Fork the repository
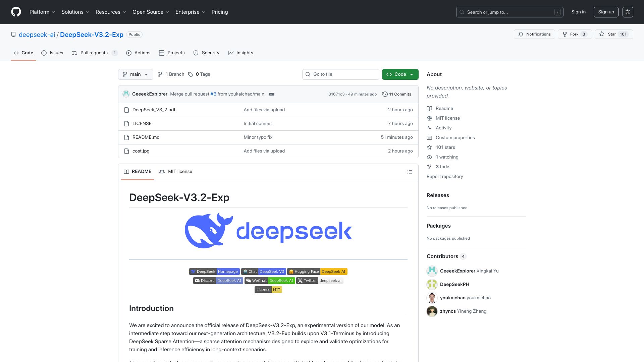This screenshot has width=644, height=362. (575, 34)
